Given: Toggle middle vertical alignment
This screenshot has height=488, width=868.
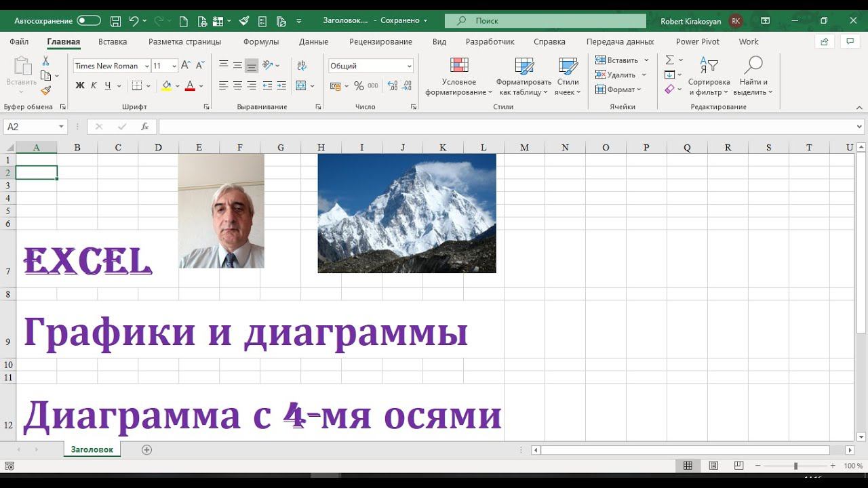Looking at the screenshot, I should [237, 66].
